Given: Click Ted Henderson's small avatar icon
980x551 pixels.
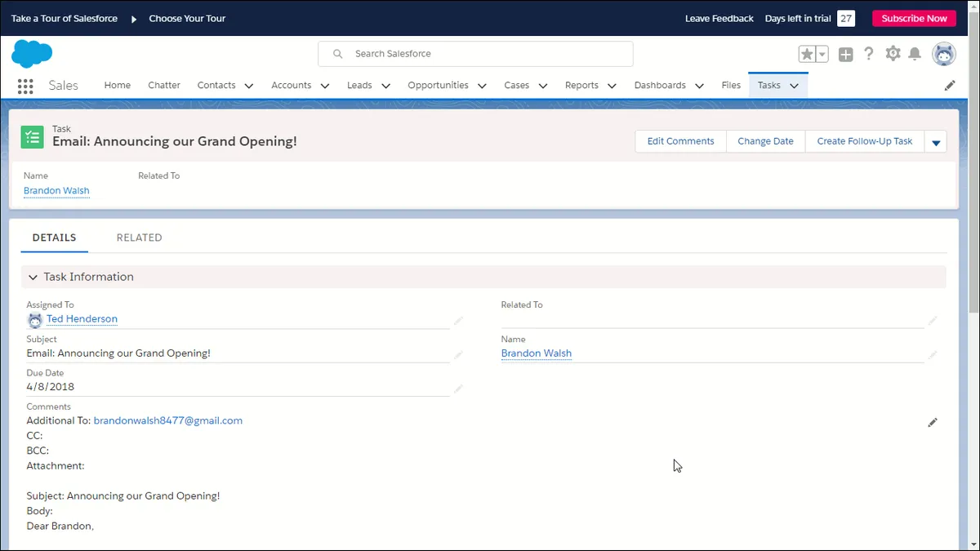Looking at the screenshot, I should tap(34, 320).
